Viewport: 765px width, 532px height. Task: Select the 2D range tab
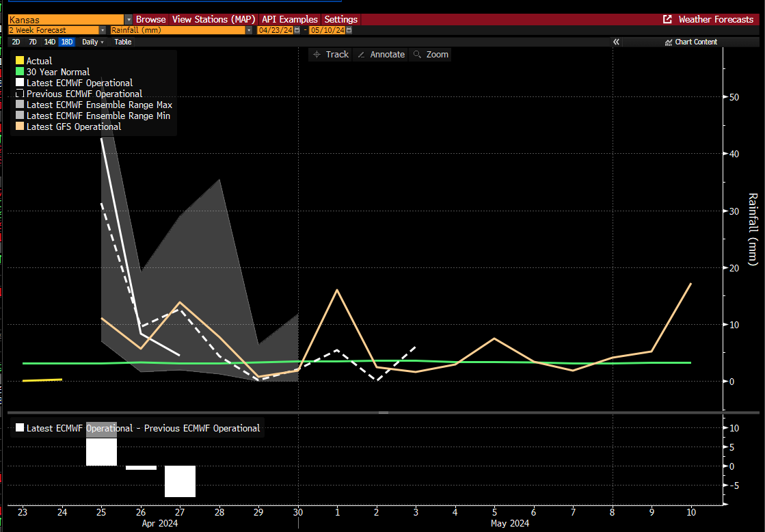click(x=16, y=42)
